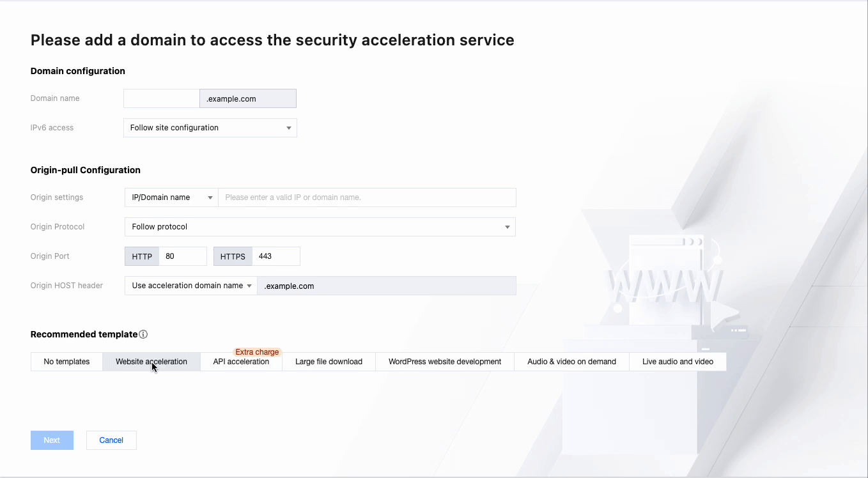Select the No templates option
The image size is (868, 478).
(x=66, y=362)
